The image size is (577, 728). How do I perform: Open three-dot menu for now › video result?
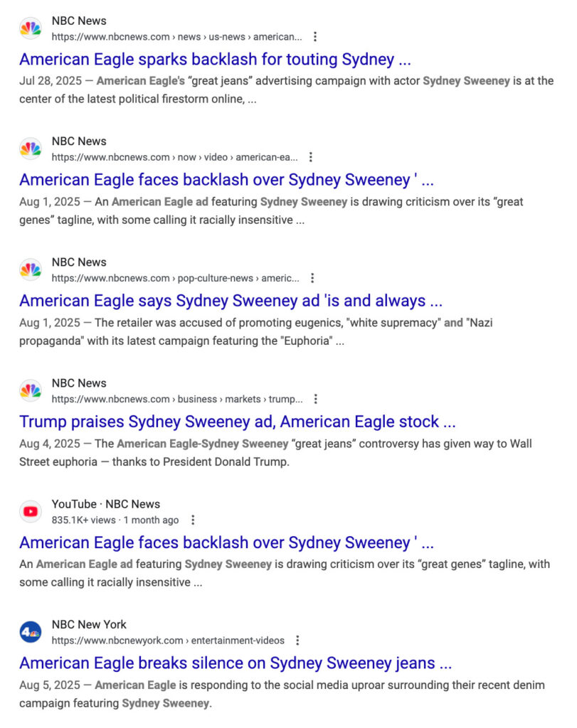click(x=311, y=157)
